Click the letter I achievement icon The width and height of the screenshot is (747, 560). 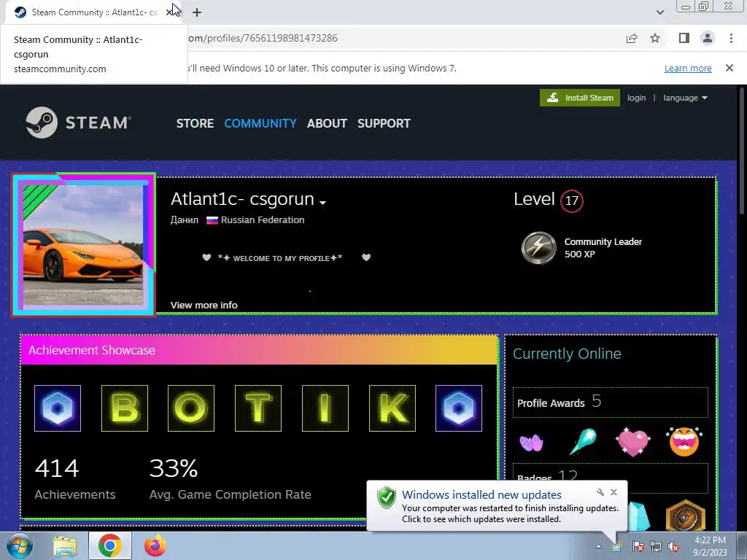coord(325,408)
